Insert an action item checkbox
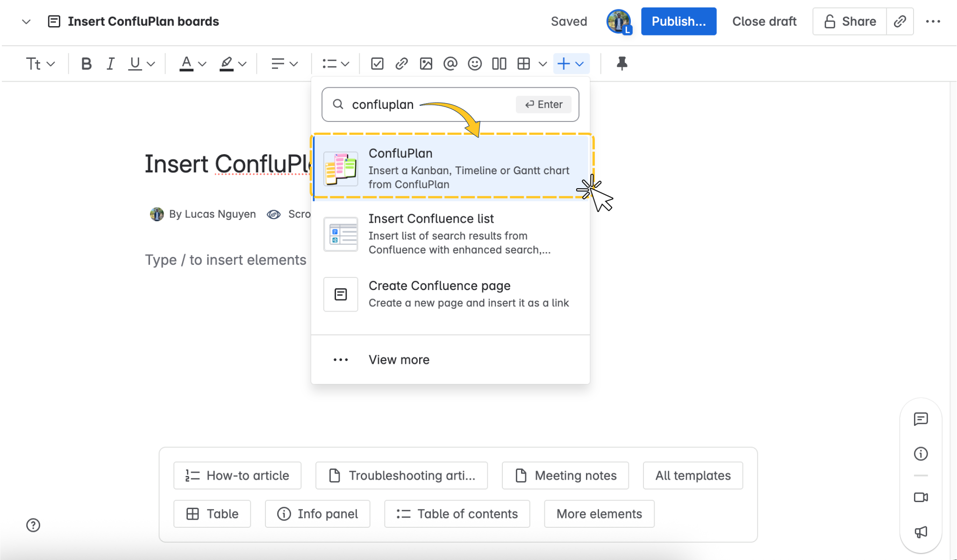The width and height of the screenshot is (957, 560). click(x=377, y=64)
